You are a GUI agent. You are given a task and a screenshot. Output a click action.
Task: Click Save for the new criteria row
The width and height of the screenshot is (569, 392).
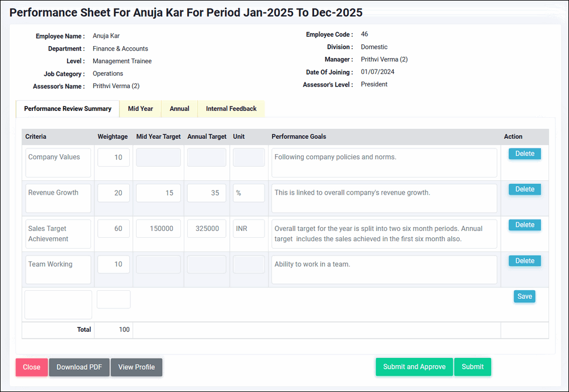click(x=525, y=296)
